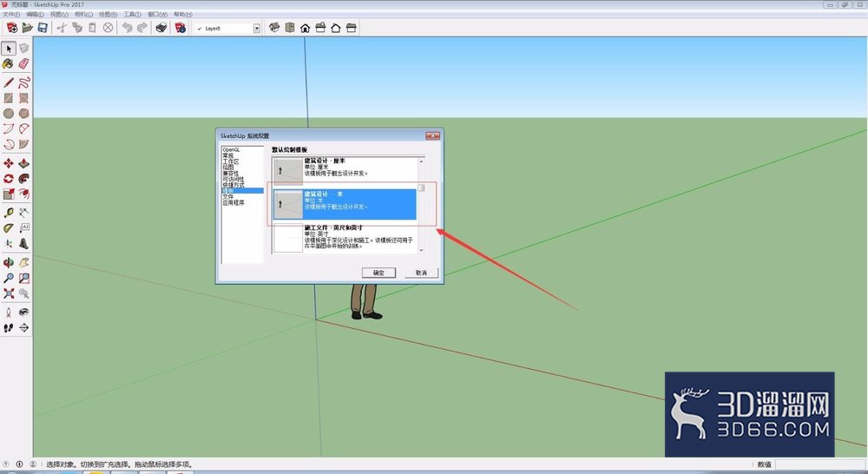Viewport: 868px width, 474px height.
Task: Choose the Arc tool
Action: pyautogui.click(x=9, y=129)
